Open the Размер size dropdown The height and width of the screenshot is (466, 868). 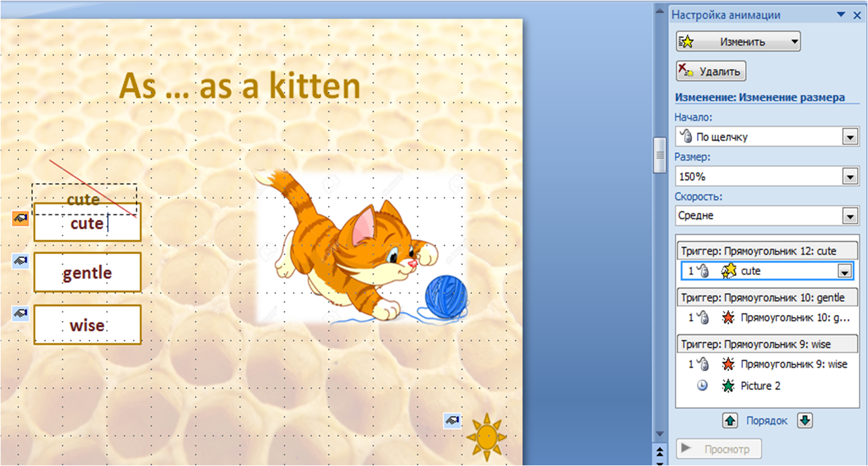tap(850, 176)
